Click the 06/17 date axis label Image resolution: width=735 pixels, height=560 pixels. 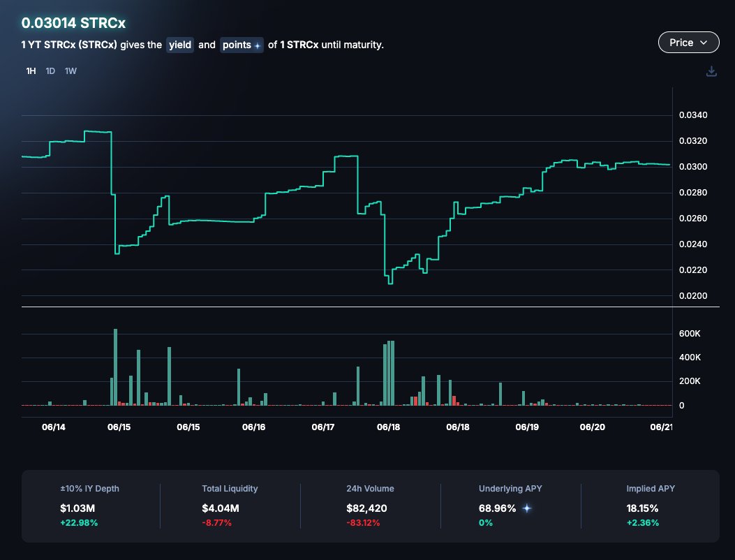(x=323, y=427)
